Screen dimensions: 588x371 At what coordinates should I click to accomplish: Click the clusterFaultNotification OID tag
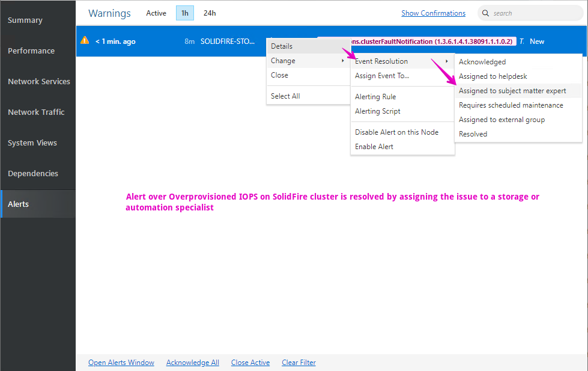pos(433,41)
